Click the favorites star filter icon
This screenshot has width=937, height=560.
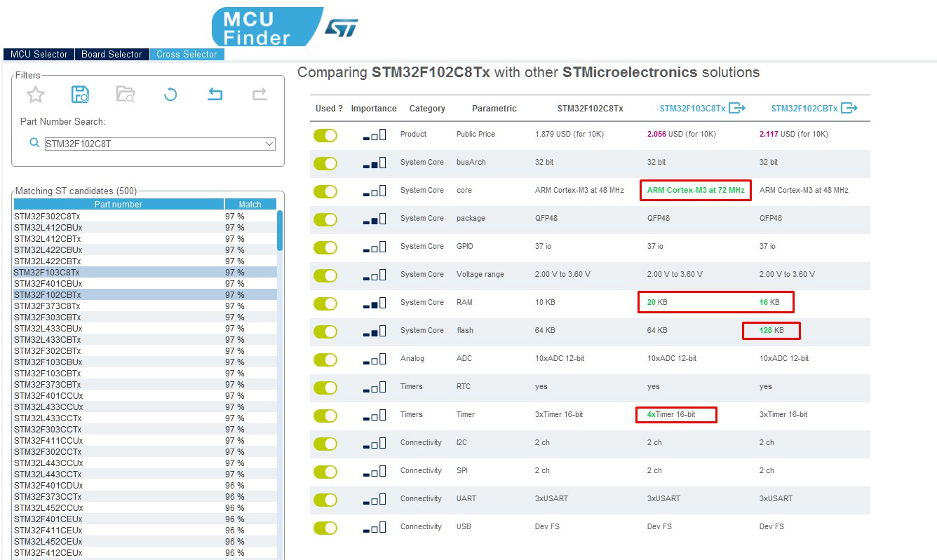(x=36, y=94)
